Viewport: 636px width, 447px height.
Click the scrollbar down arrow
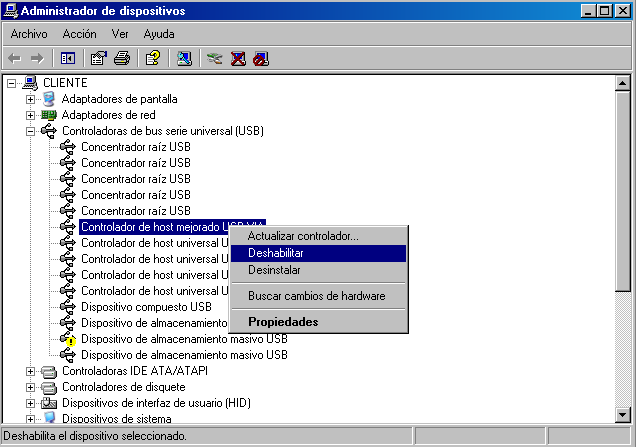(622, 415)
